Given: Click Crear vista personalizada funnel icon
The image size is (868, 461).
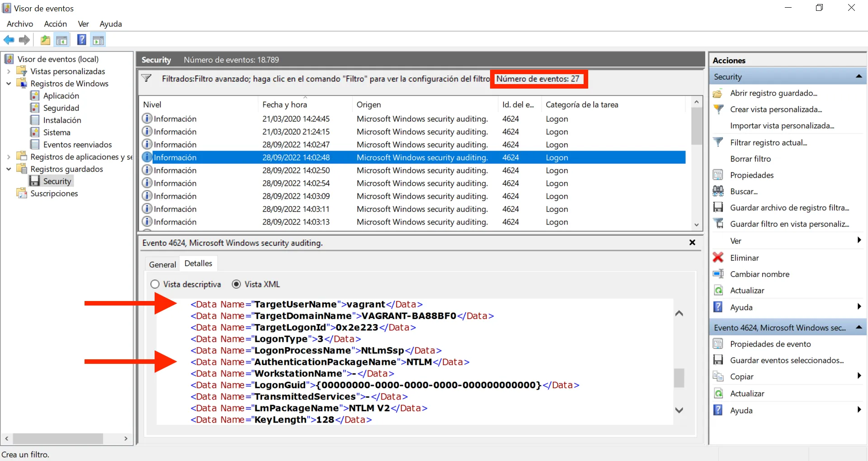Looking at the screenshot, I should [718, 109].
